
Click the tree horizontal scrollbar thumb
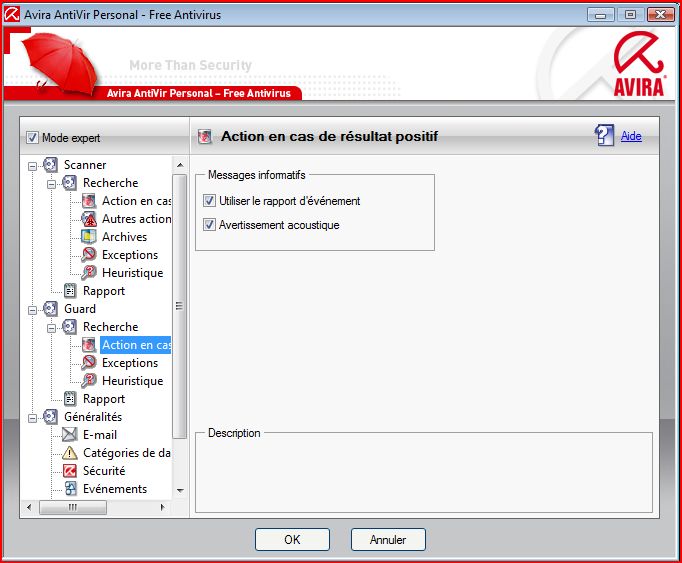pos(73,507)
